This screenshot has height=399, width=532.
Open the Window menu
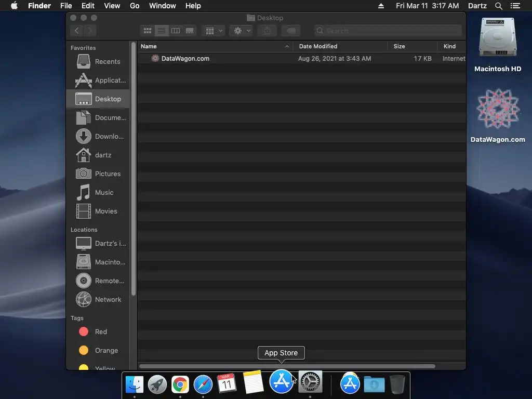(163, 6)
